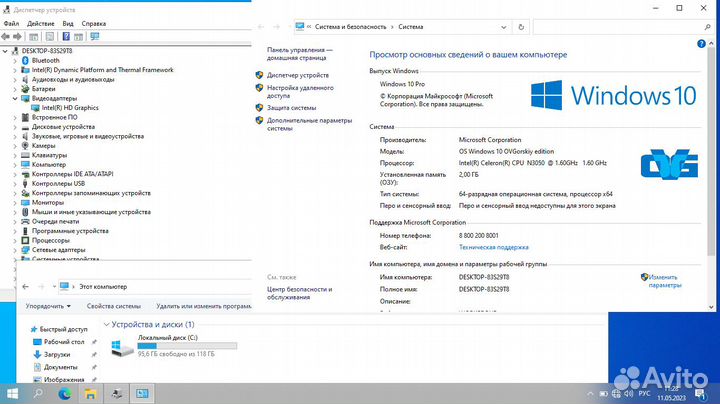This screenshot has height=404, width=720.
Task: Open the Файл menu in Device Manager
Action: [x=11, y=23]
